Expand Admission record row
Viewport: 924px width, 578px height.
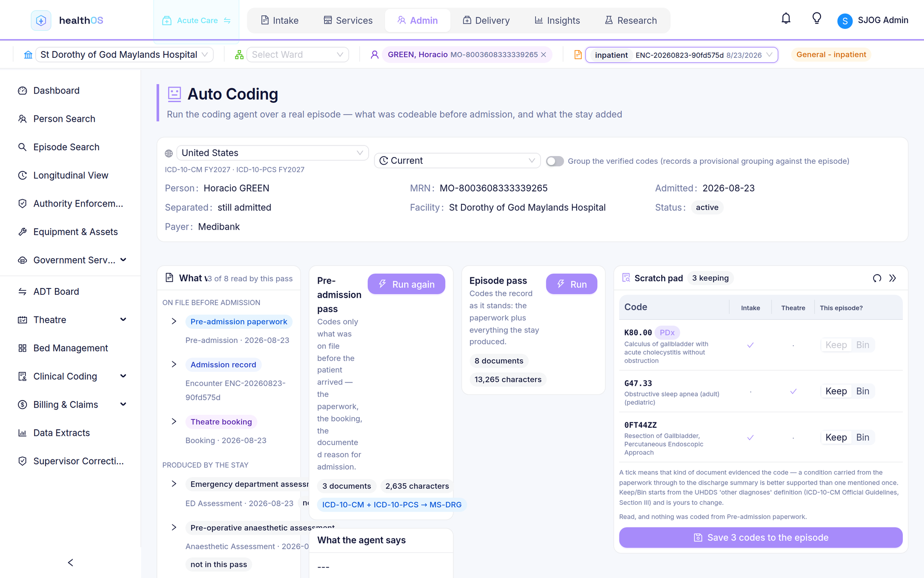(x=174, y=364)
